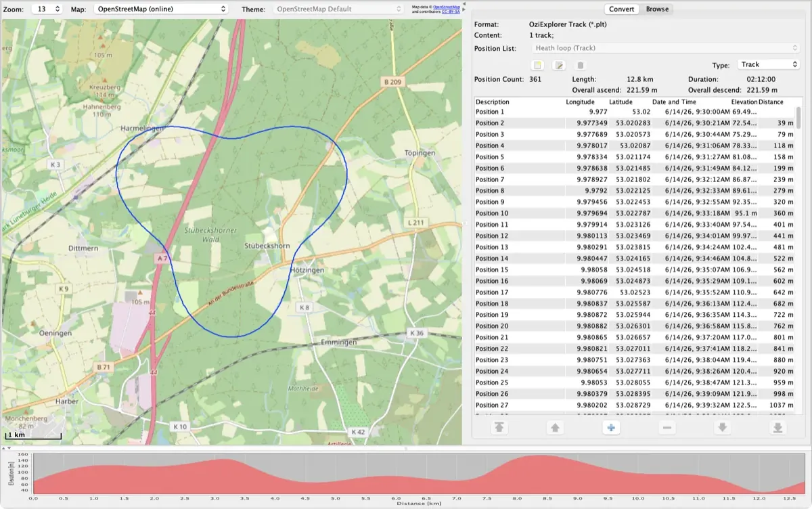Image resolution: width=812 pixels, height=509 pixels.
Task: Open the Zoom level stepper
Action: click(47, 9)
